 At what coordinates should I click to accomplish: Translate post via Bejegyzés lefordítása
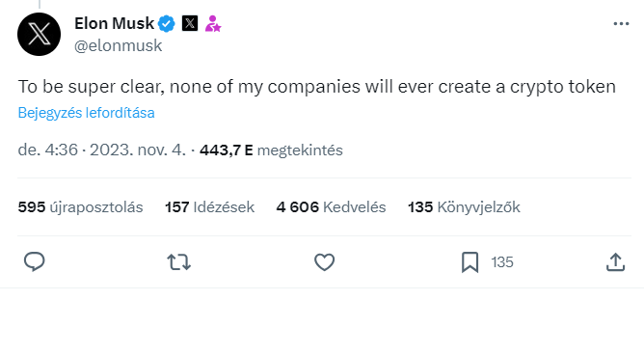pyautogui.click(x=86, y=113)
